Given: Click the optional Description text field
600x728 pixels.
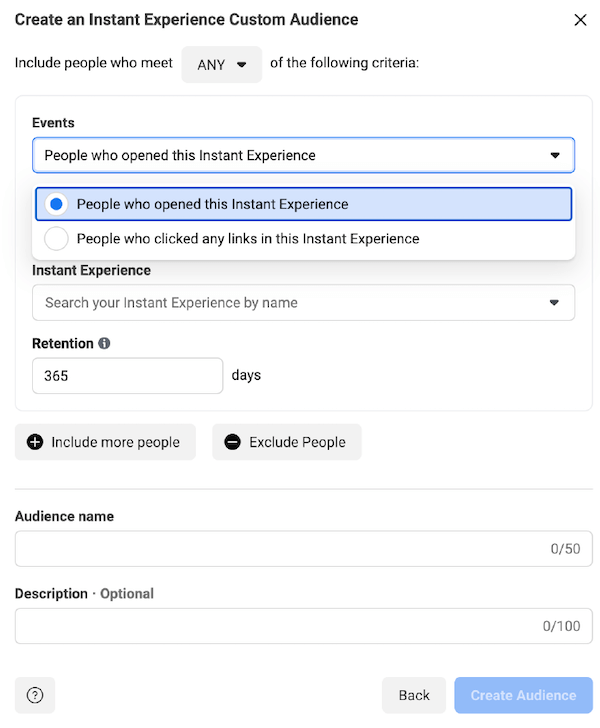Looking at the screenshot, I should (304, 626).
